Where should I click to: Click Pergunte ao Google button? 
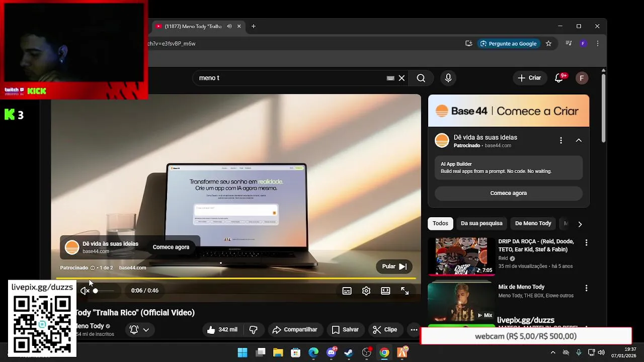508,44
